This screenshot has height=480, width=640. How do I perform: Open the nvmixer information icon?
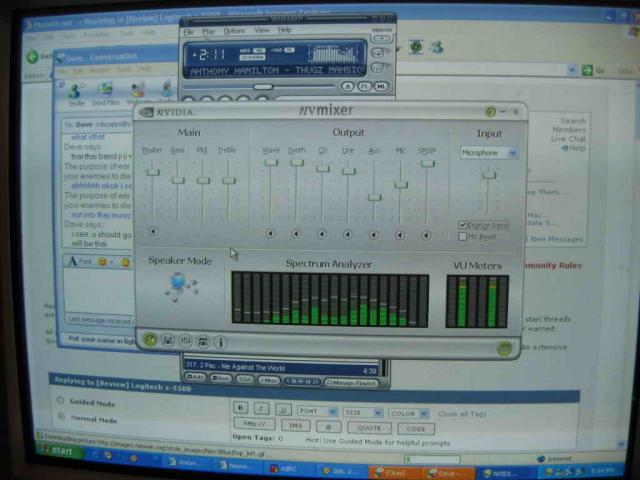[221, 342]
